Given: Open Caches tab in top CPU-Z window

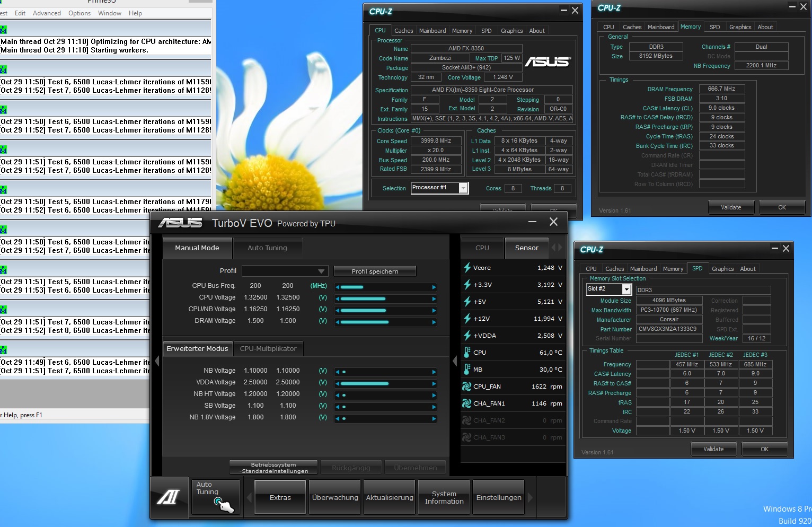Looking at the screenshot, I should point(404,31).
